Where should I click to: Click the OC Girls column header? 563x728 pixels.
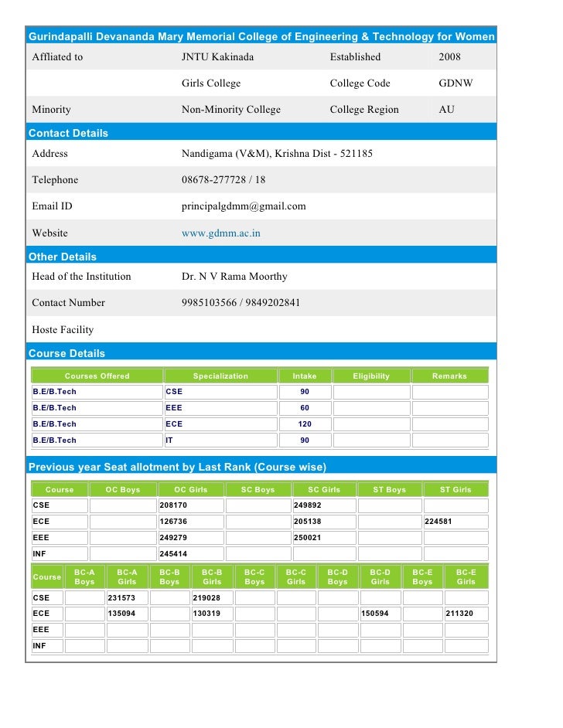(191, 489)
